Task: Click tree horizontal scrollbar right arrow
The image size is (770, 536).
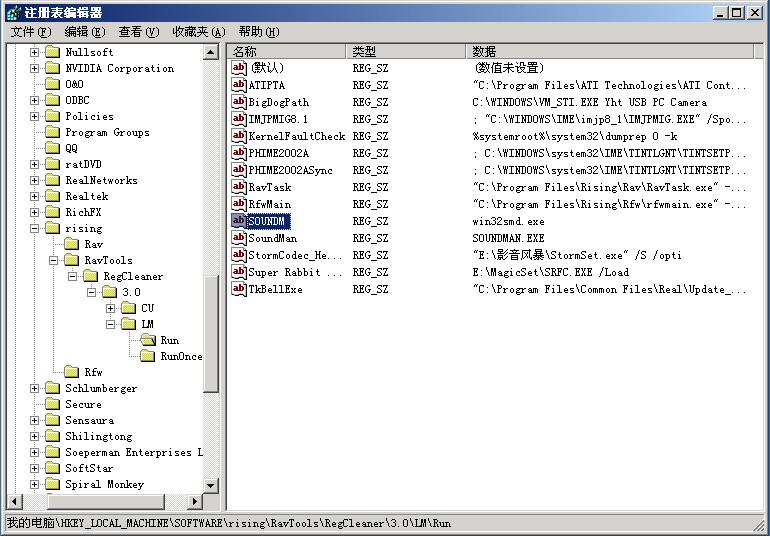Action: (x=195, y=502)
